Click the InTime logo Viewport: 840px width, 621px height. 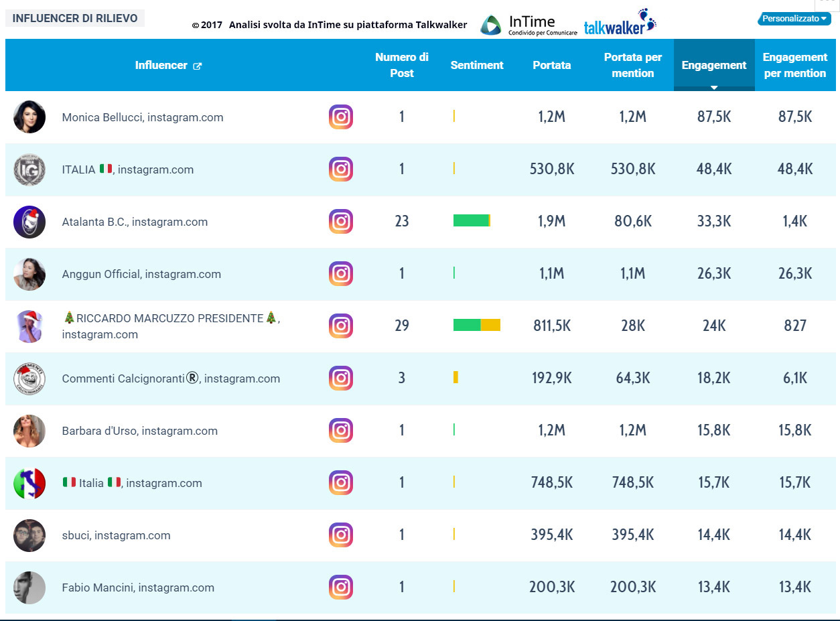point(529,25)
